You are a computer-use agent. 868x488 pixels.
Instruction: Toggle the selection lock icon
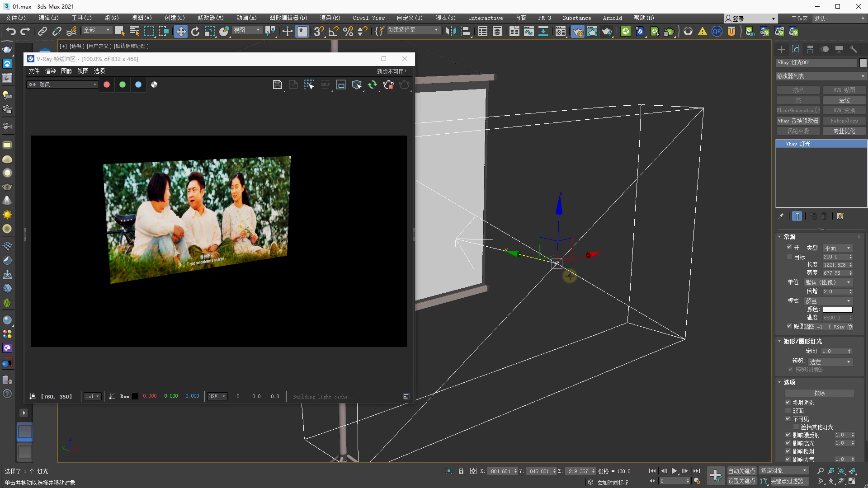click(x=461, y=471)
